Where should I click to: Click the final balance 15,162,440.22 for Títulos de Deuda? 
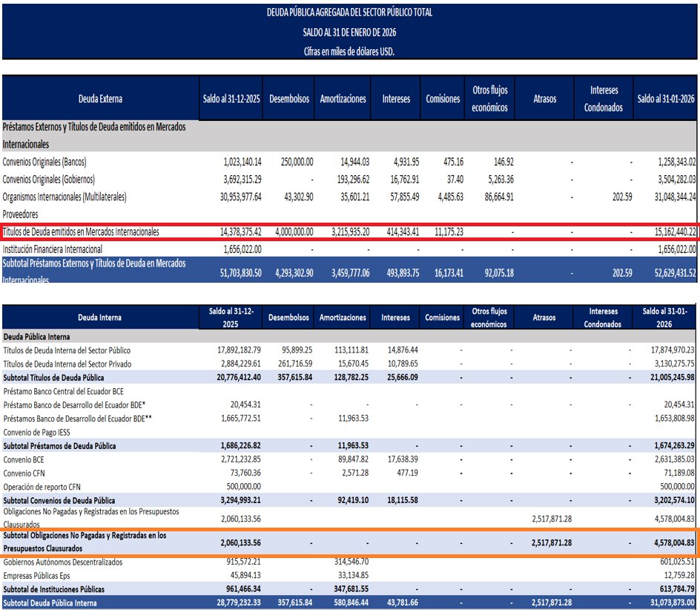tap(675, 232)
